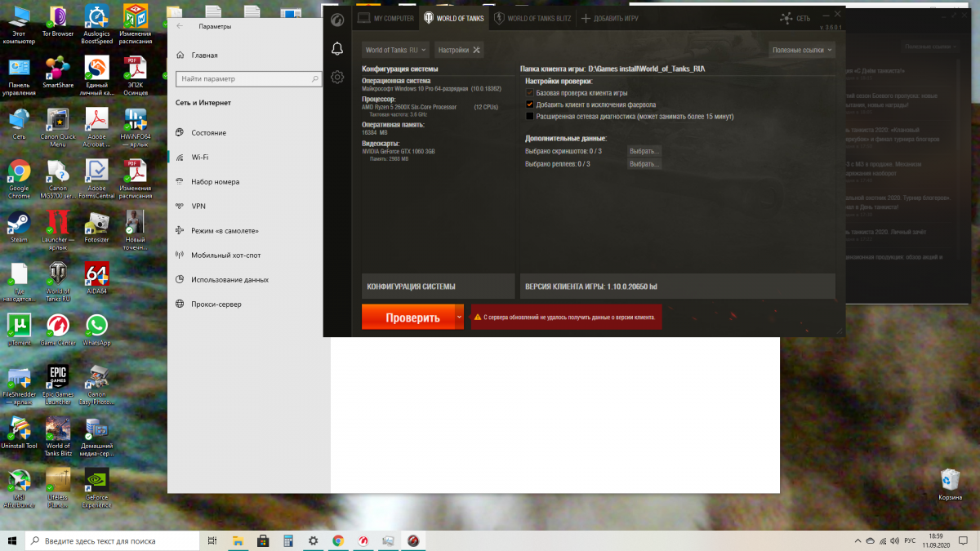Screen dimensions: 980x551
Task: Open Task View on the taskbar
Action: [x=212, y=541]
